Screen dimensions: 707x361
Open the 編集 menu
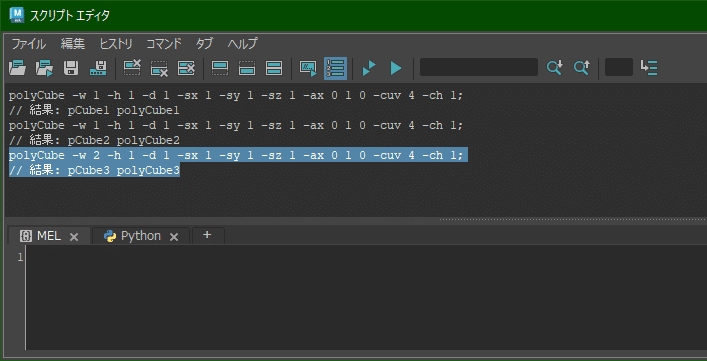pos(73,44)
